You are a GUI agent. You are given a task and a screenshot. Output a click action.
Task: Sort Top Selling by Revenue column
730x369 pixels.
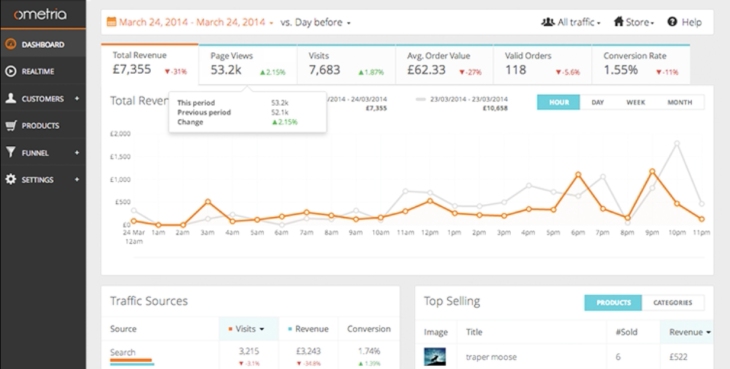tap(690, 332)
